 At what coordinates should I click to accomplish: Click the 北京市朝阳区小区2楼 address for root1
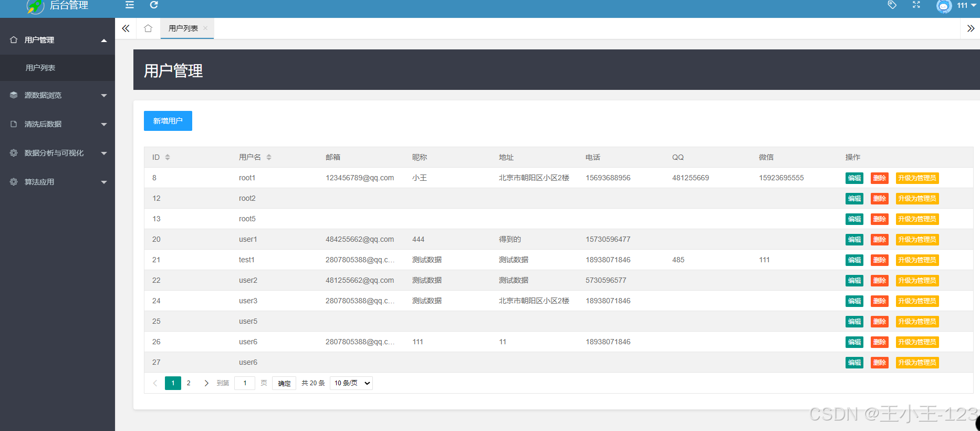click(x=534, y=178)
